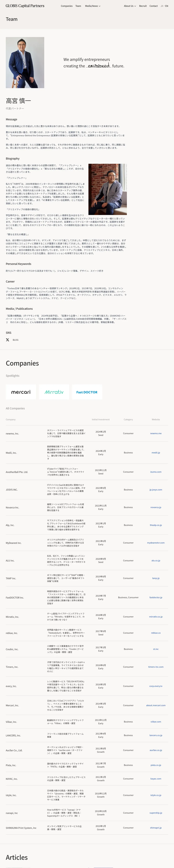Select the FastDOCTOR Inc. company name
174x868 pixels.
tap(15, 597)
